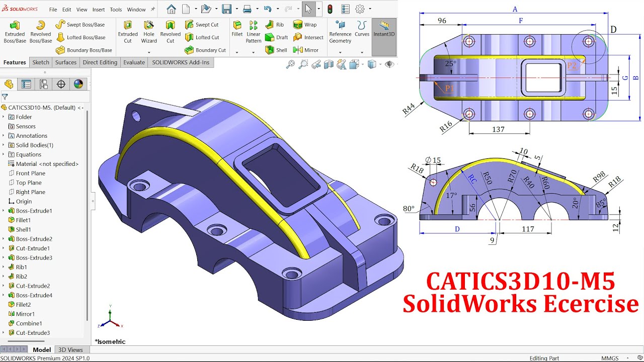Open the File menu

pyautogui.click(x=53, y=10)
